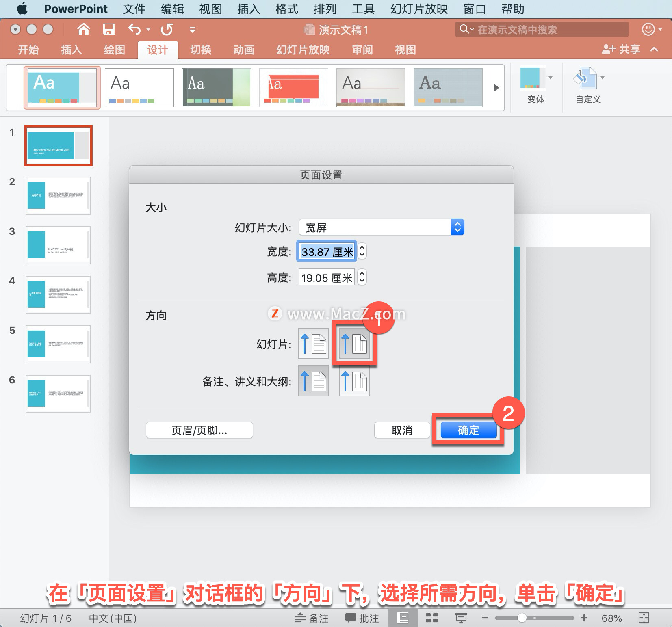Image resolution: width=672 pixels, height=627 pixels.
Task: Select portrait orientation for slides
Action: click(313, 344)
